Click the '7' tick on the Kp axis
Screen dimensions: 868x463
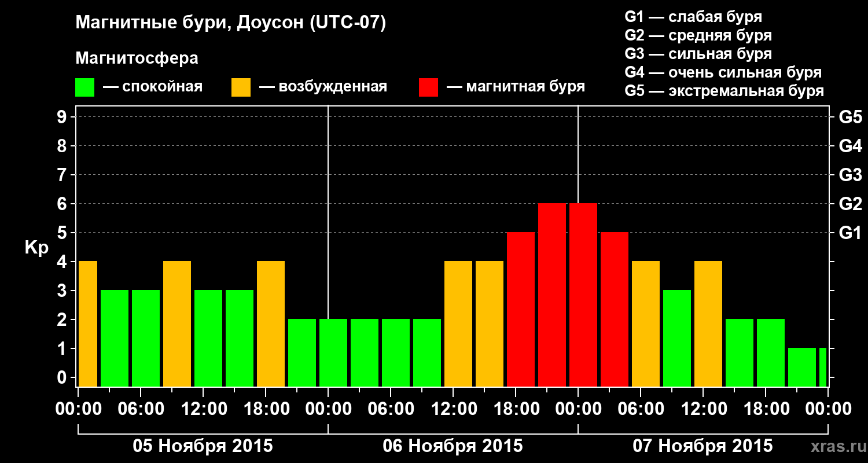pyautogui.click(x=63, y=175)
